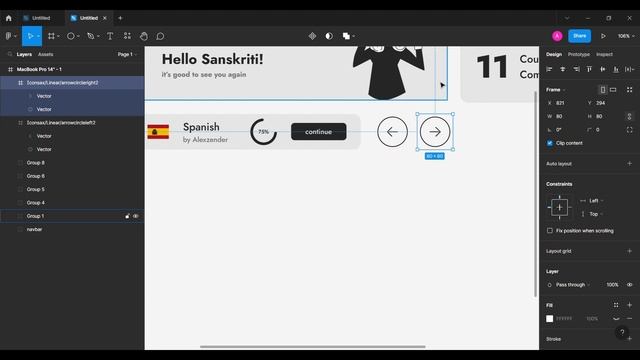640x360 pixels.
Task: Open Pass through blend mode dropdown
Action: click(x=573, y=285)
